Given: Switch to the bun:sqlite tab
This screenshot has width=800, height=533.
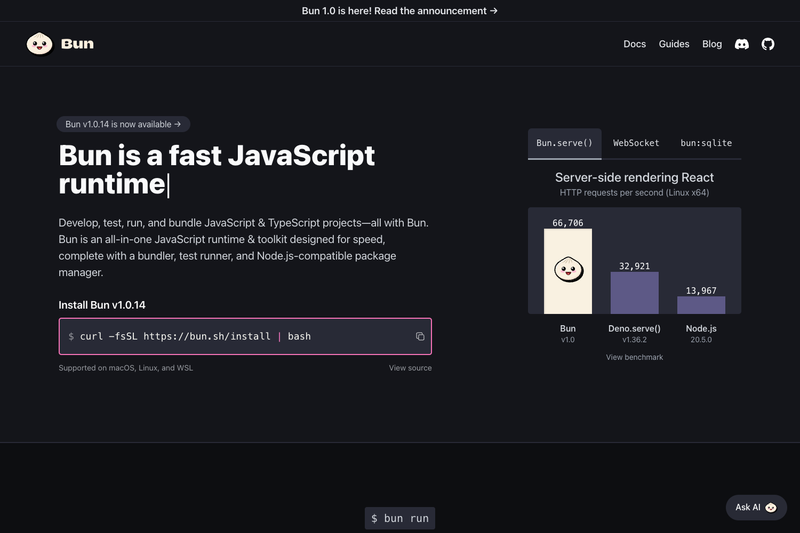Looking at the screenshot, I should pyautogui.click(x=706, y=143).
